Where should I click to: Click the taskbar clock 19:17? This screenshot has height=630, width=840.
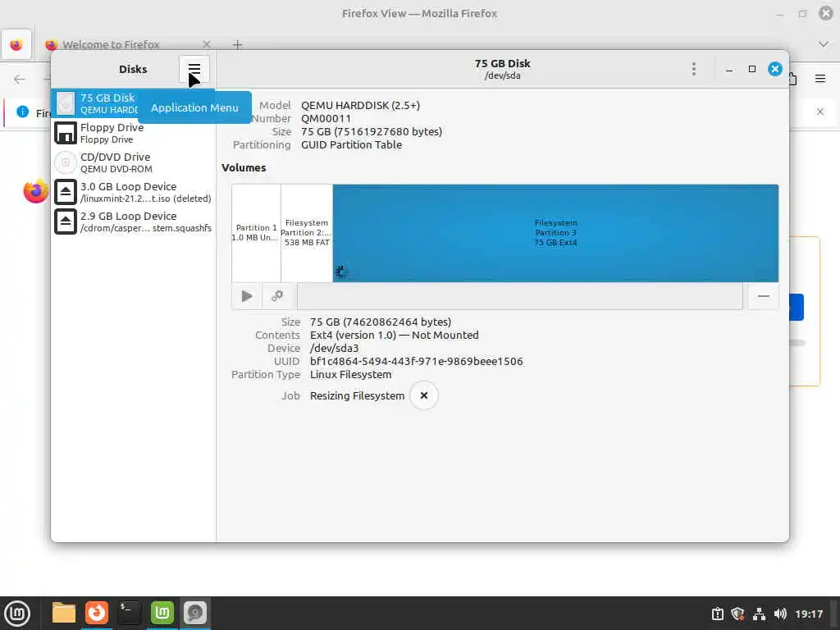click(809, 614)
